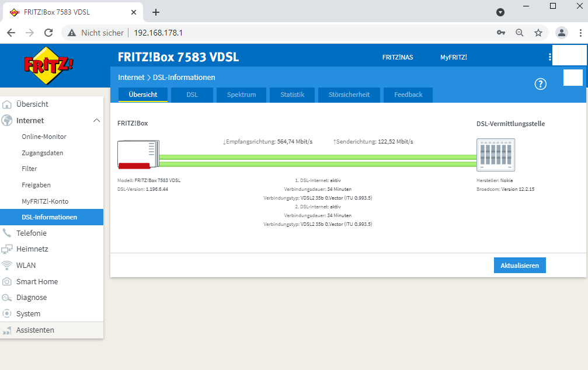Open the Assistenten menu
Screen dimensions: 588x370
(x=35, y=330)
